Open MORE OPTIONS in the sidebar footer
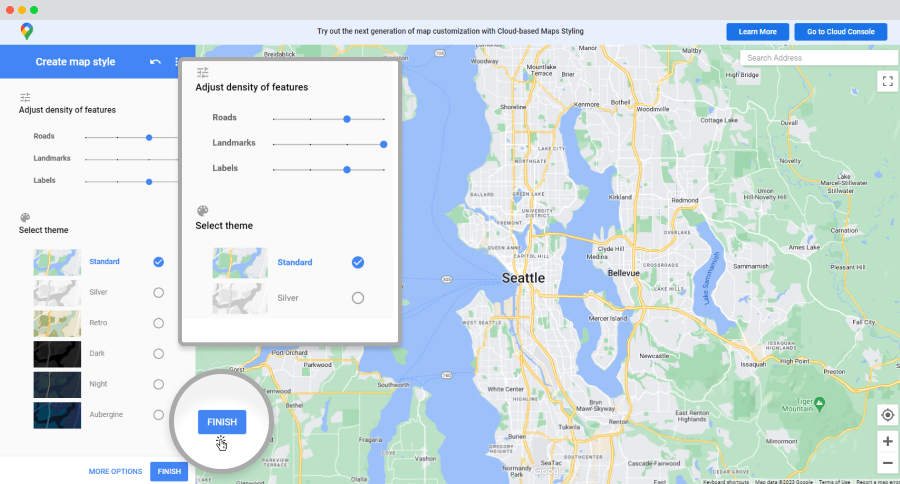Image resolution: width=900 pixels, height=484 pixels. 115,471
